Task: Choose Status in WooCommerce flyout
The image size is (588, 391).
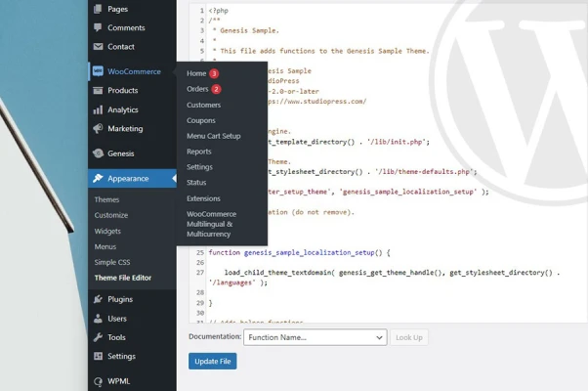Action: (x=196, y=183)
